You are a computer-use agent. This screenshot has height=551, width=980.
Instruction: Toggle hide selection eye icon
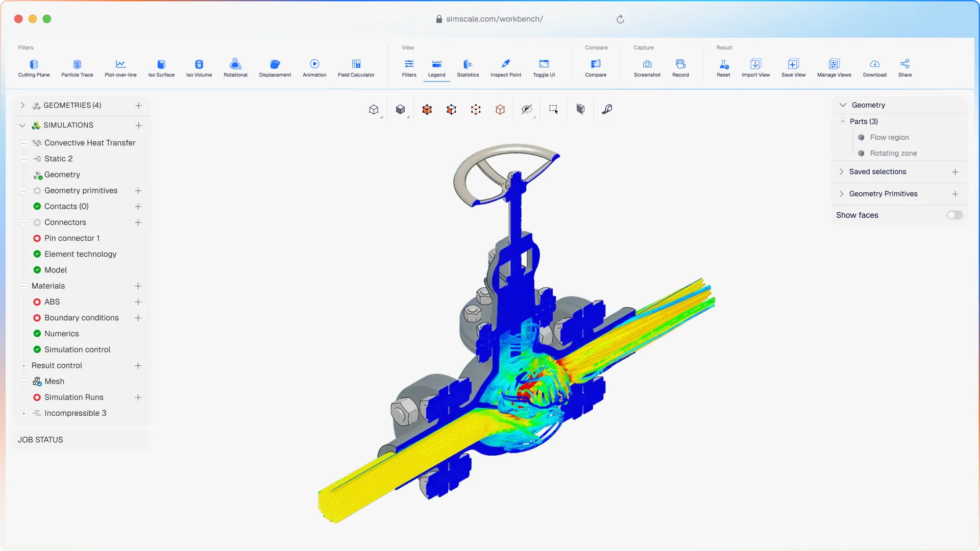point(527,109)
